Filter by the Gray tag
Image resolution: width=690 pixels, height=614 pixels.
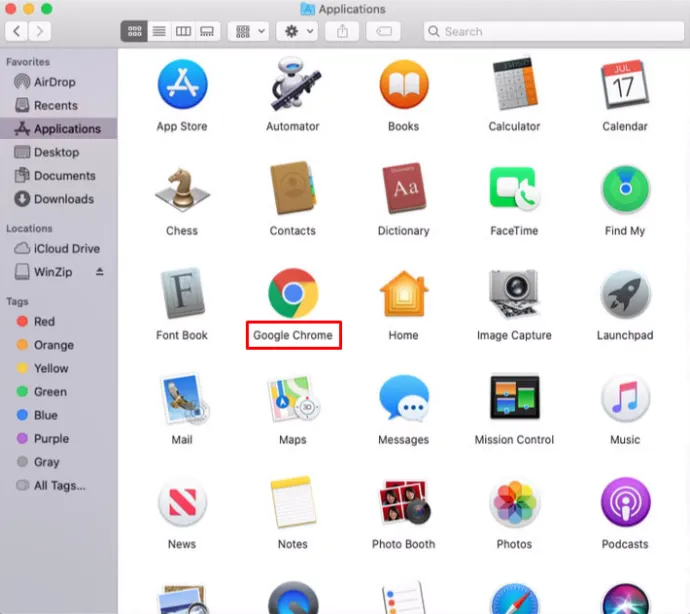coord(59,462)
